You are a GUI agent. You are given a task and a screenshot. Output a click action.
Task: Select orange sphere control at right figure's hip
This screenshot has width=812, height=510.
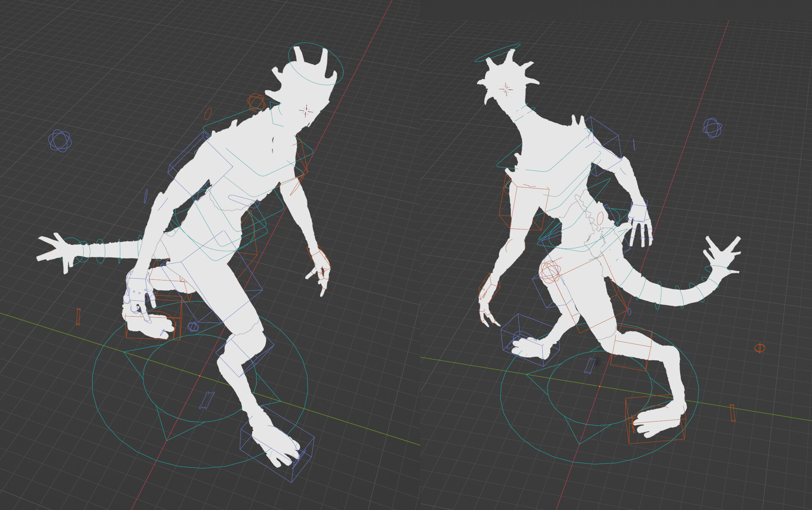pos(550,272)
